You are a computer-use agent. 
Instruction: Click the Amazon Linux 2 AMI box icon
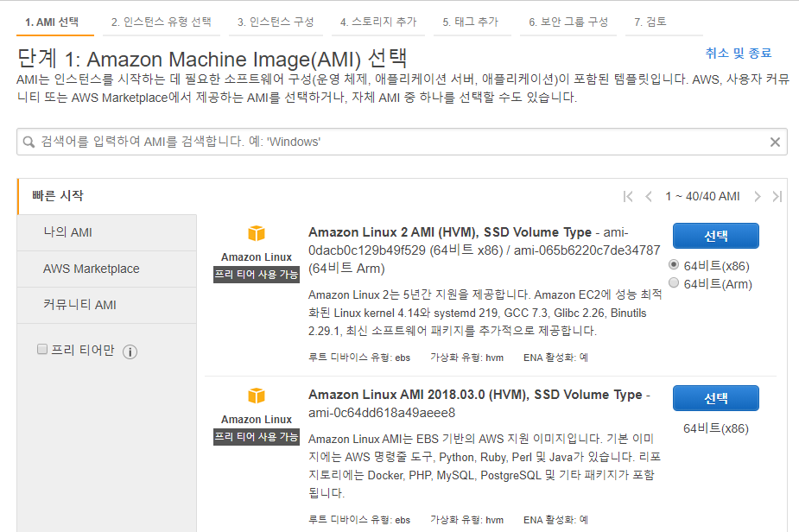(x=257, y=233)
